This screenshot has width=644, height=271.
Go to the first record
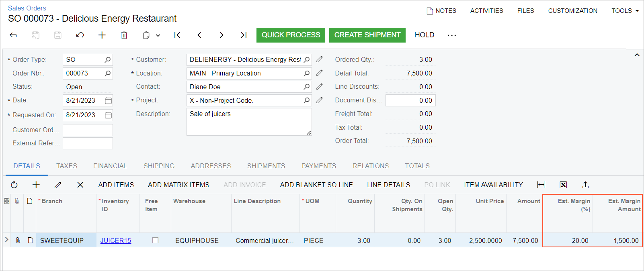pos(177,35)
